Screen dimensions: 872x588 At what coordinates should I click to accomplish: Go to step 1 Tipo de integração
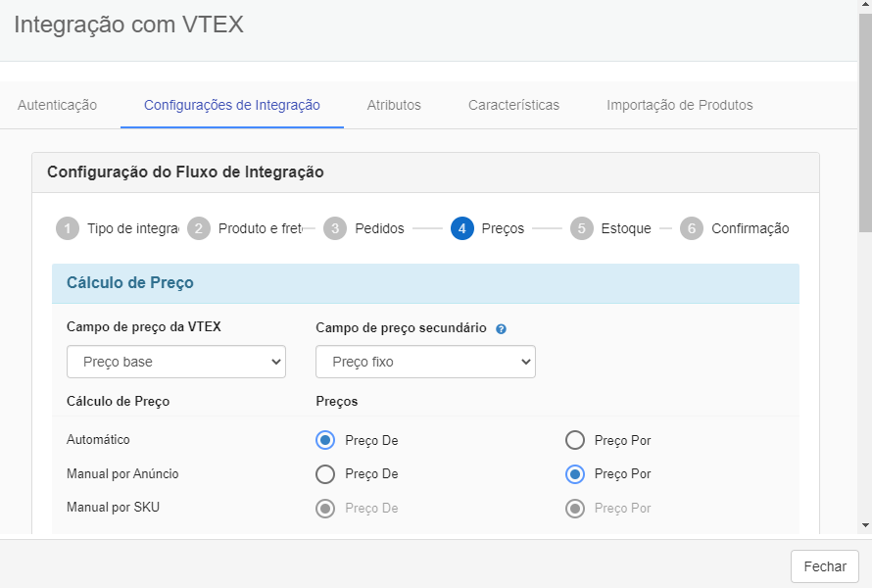click(118, 228)
